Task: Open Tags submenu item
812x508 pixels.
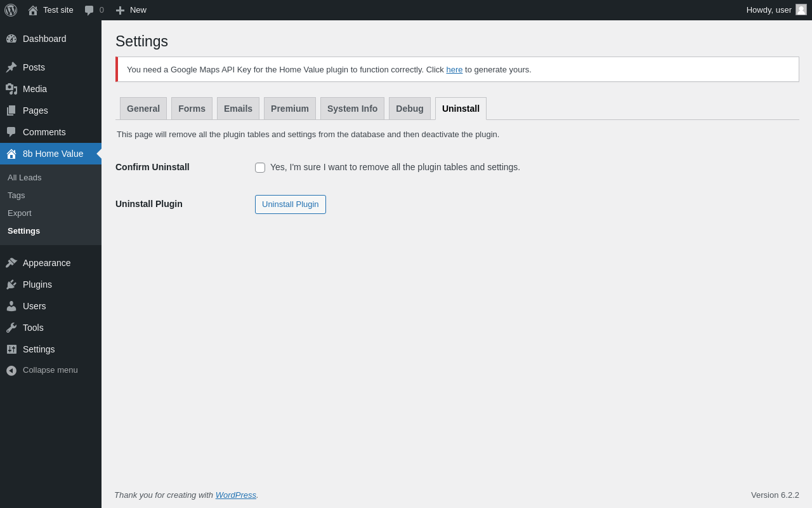Action: [x=51, y=196]
